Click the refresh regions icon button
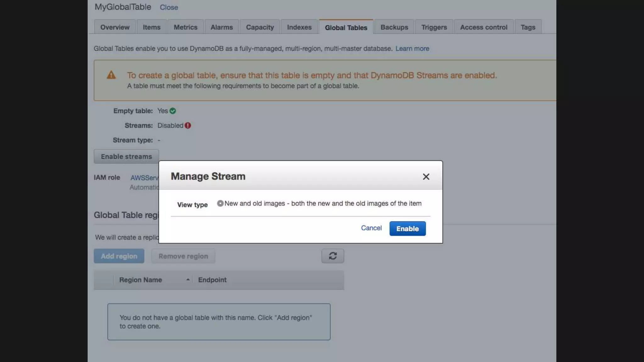The image size is (644, 362). pyautogui.click(x=332, y=256)
